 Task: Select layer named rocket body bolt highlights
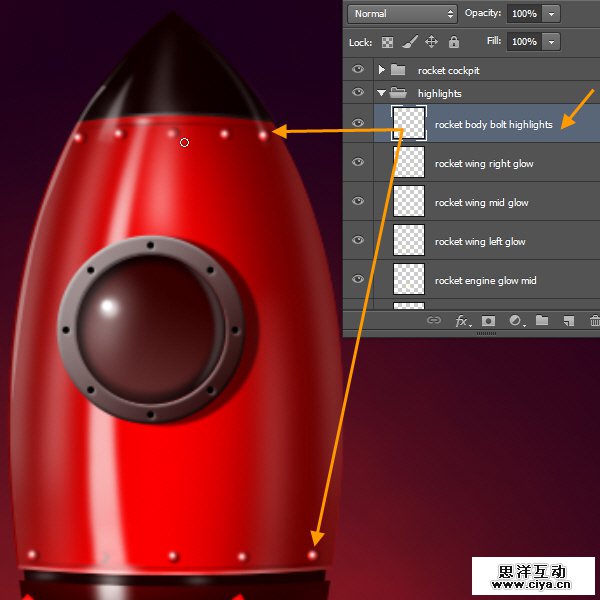494,125
